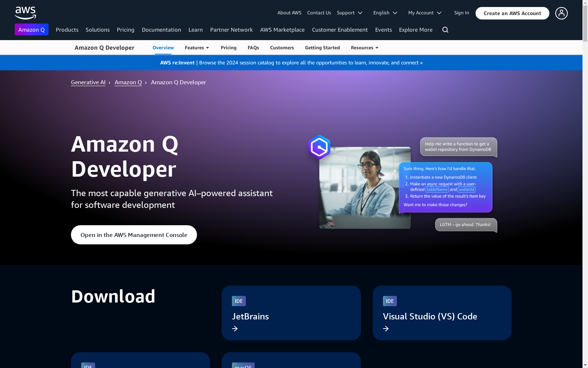The height and width of the screenshot is (368, 588).
Task: Open the site search magnifier icon
Action: [x=445, y=30]
